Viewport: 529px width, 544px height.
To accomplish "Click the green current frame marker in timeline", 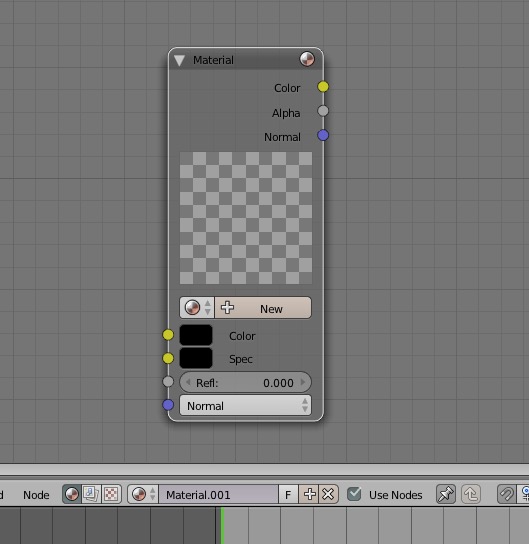I will pos(222,525).
